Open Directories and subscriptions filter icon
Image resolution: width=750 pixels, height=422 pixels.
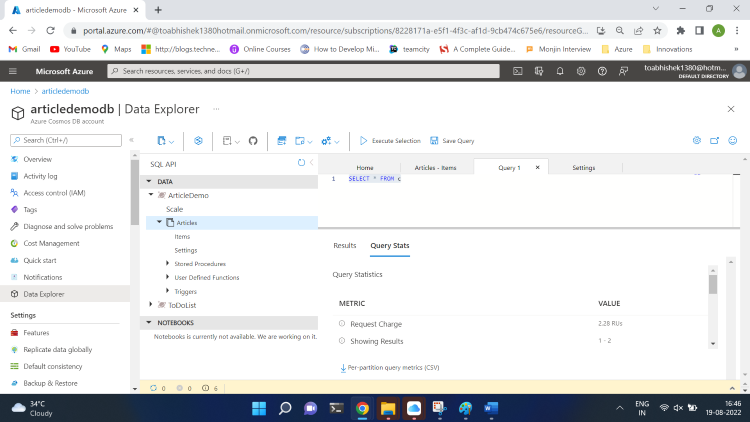(539, 71)
